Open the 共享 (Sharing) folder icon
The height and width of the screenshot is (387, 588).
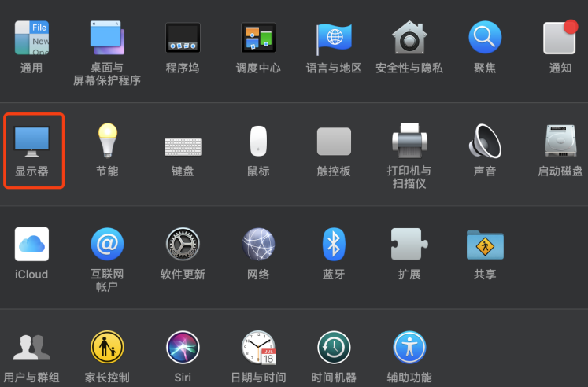pos(485,245)
